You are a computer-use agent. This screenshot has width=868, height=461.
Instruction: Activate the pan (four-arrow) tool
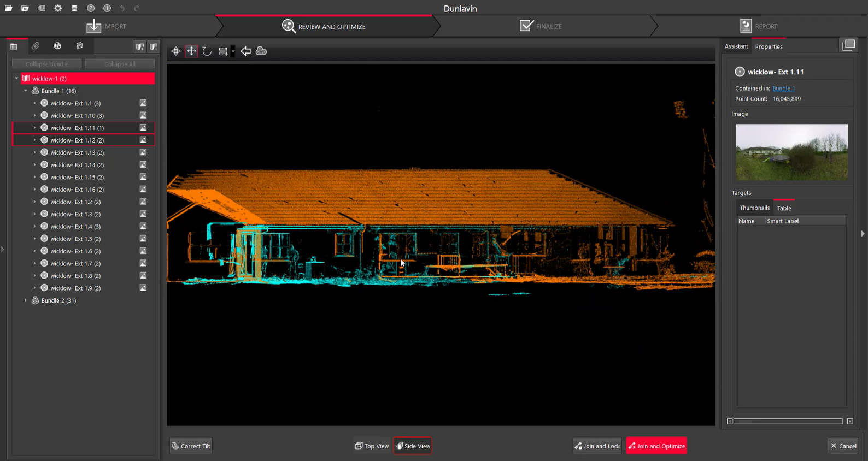[191, 51]
